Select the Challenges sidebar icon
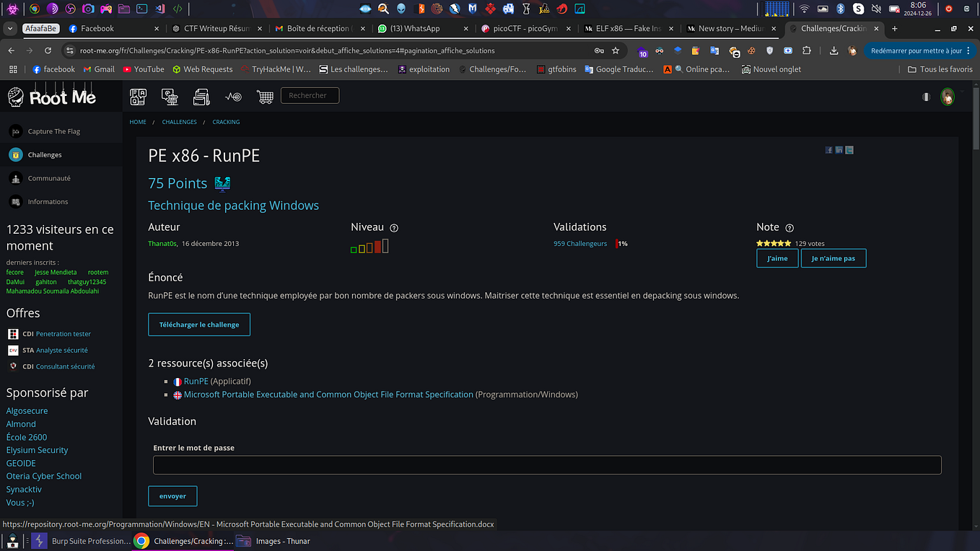 click(16, 154)
